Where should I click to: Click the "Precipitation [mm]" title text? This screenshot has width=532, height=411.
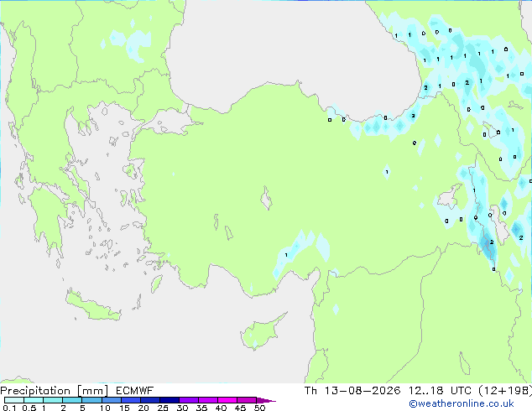click(x=55, y=391)
